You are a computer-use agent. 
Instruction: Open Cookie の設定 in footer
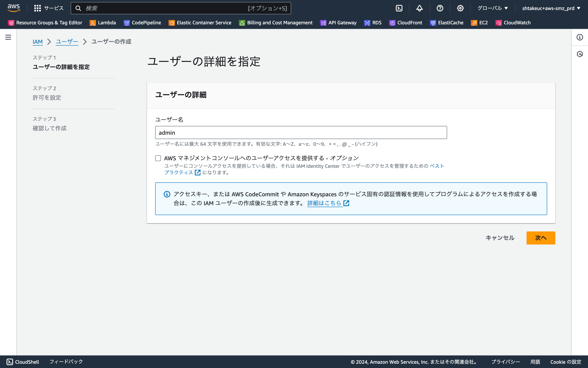tap(566, 362)
